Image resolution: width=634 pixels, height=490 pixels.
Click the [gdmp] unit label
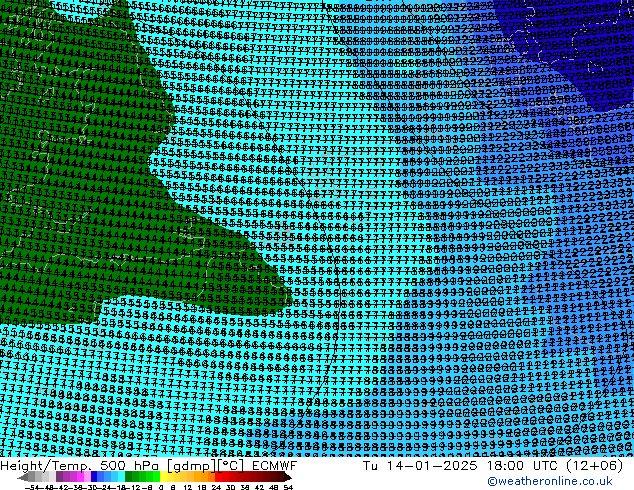[192, 466]
